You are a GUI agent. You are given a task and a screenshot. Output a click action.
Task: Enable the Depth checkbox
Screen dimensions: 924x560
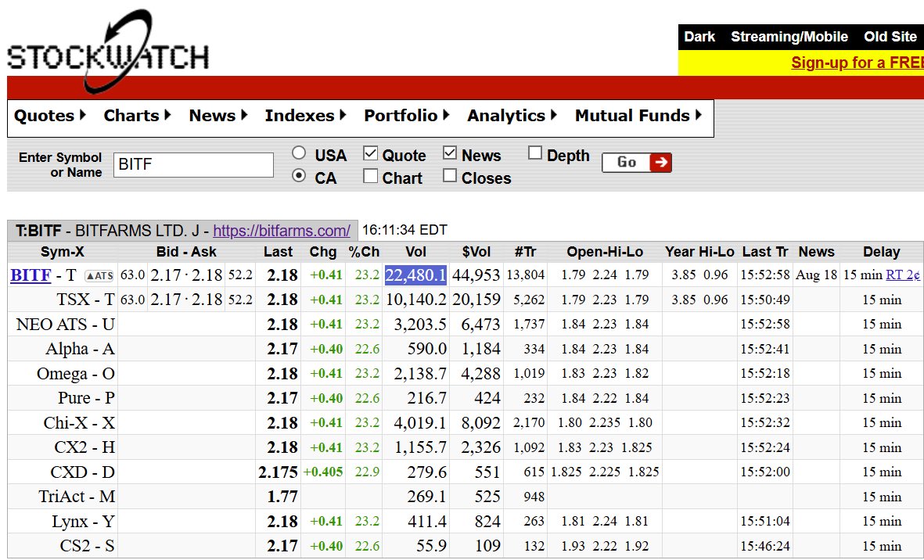click(534, 153)
